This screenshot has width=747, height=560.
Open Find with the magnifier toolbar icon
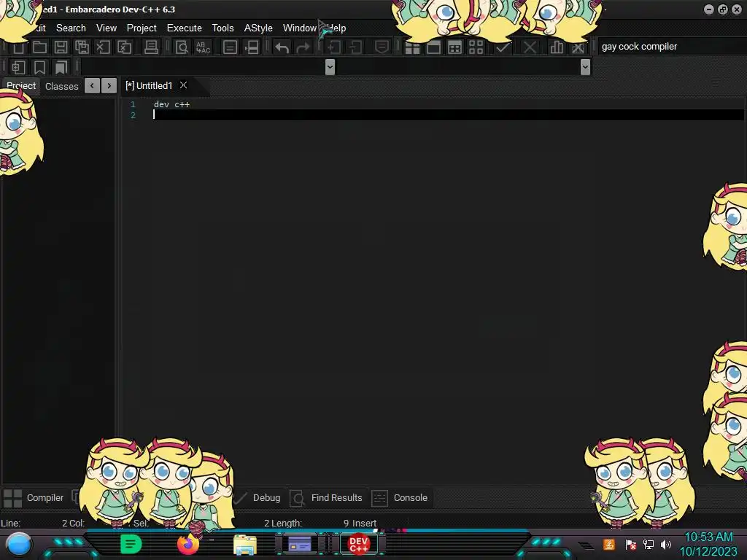[x=182, y=47]
